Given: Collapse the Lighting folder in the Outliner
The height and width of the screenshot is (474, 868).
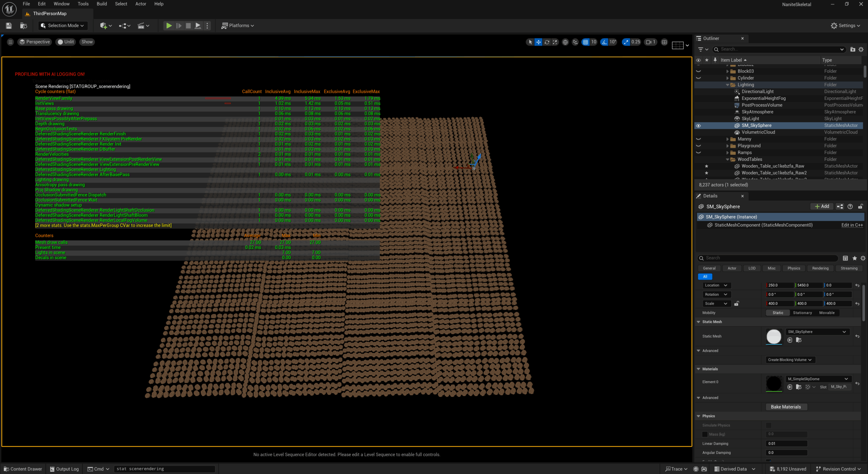Looking at the screenshot, I should tap(727, 85).
